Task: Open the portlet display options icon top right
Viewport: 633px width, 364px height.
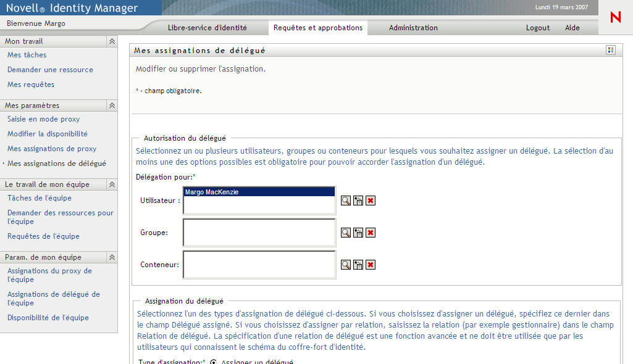Action: point(610,50)
